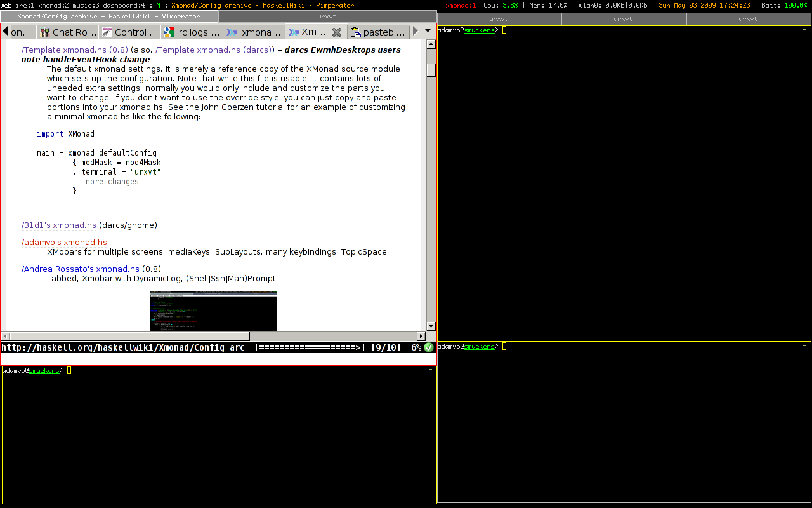
Task: Switch to the Control... tab
Action: click(129, 32)
